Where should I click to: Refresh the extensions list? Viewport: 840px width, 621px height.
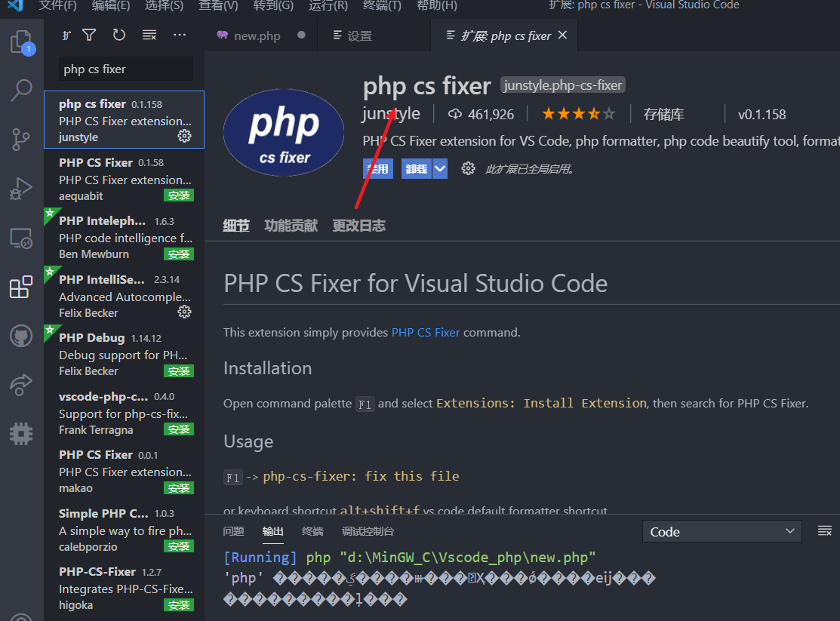tap(119, 35)
